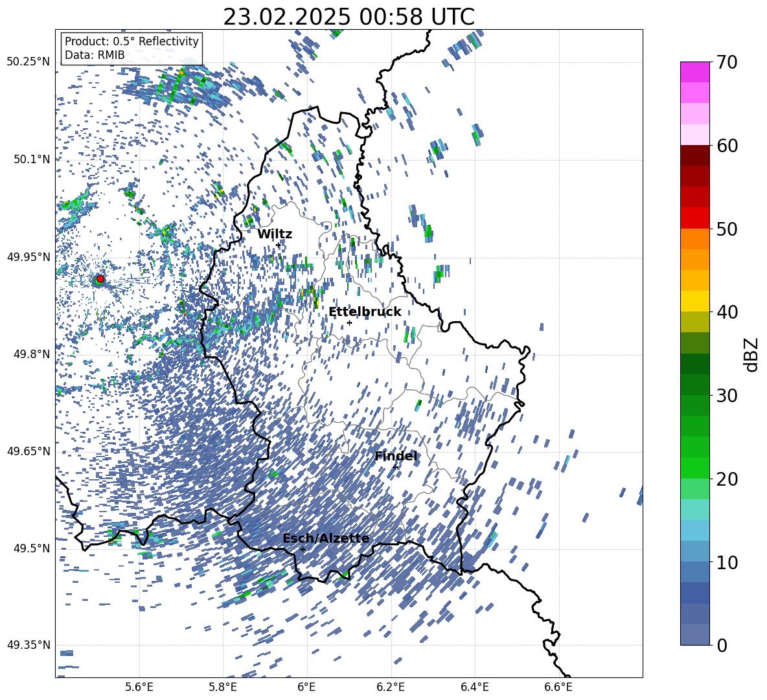Click the 5.8°E longitude tick label
Image resolution: width=767 pixels, height=700 pixels.
click(x=223, y=687)
